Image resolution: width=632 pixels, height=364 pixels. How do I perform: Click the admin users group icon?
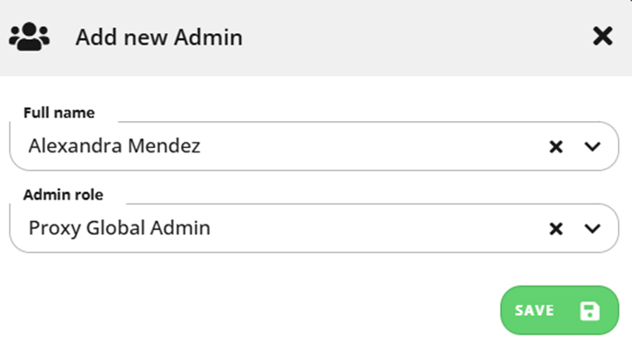(x=29, y=37)
